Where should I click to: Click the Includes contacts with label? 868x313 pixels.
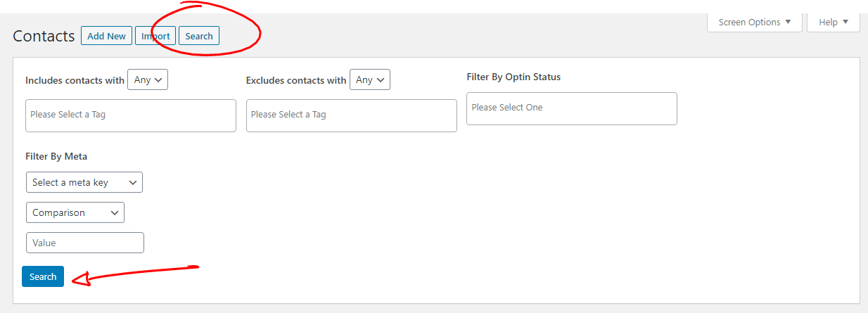[75, 80]
